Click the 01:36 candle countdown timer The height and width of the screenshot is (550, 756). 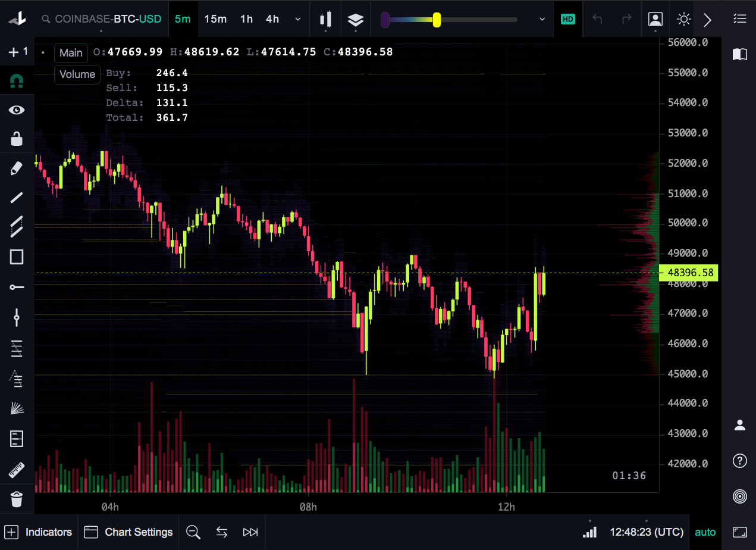coord(629,476)
